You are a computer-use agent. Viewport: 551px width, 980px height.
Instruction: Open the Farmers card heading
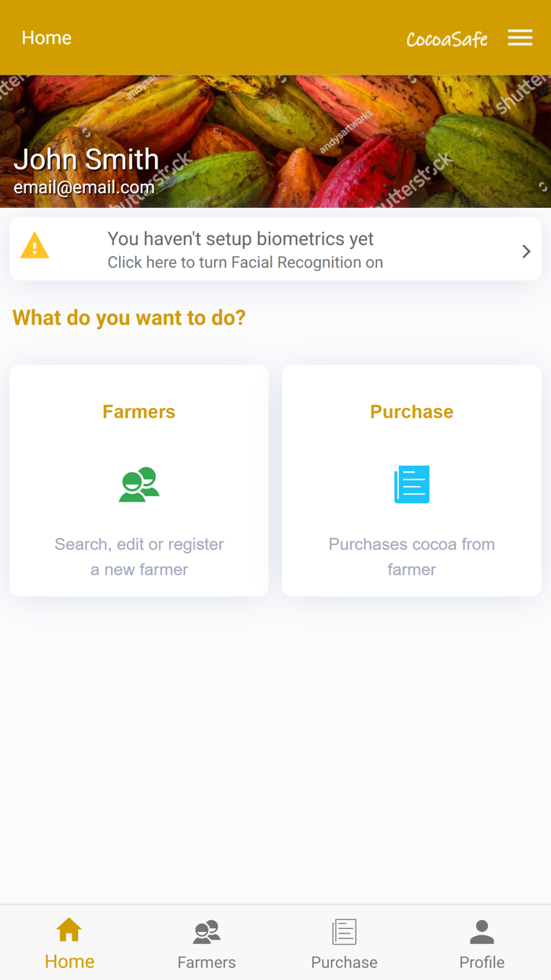[139, 411]
